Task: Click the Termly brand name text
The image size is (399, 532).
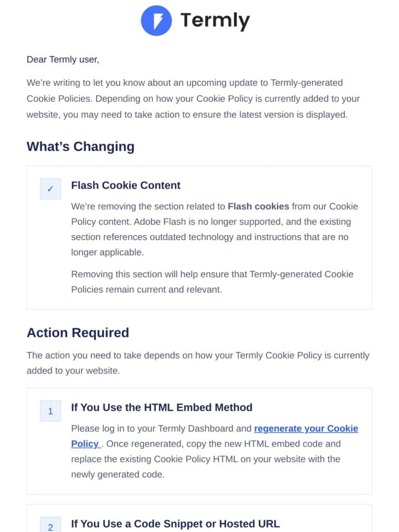Action: coord(215,21)
